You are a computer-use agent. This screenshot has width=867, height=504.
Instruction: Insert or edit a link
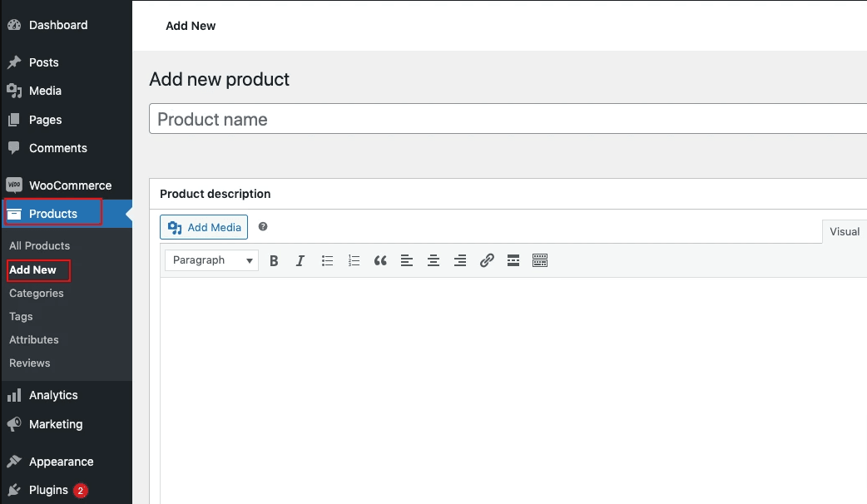click(x=487, y=261)
